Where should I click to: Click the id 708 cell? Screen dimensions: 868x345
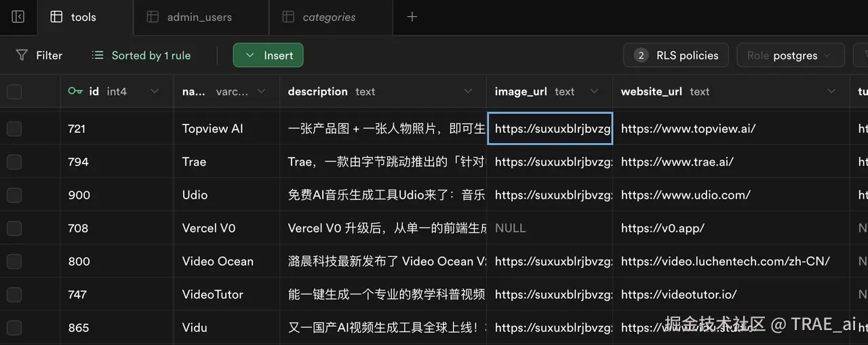click(117, 228)
